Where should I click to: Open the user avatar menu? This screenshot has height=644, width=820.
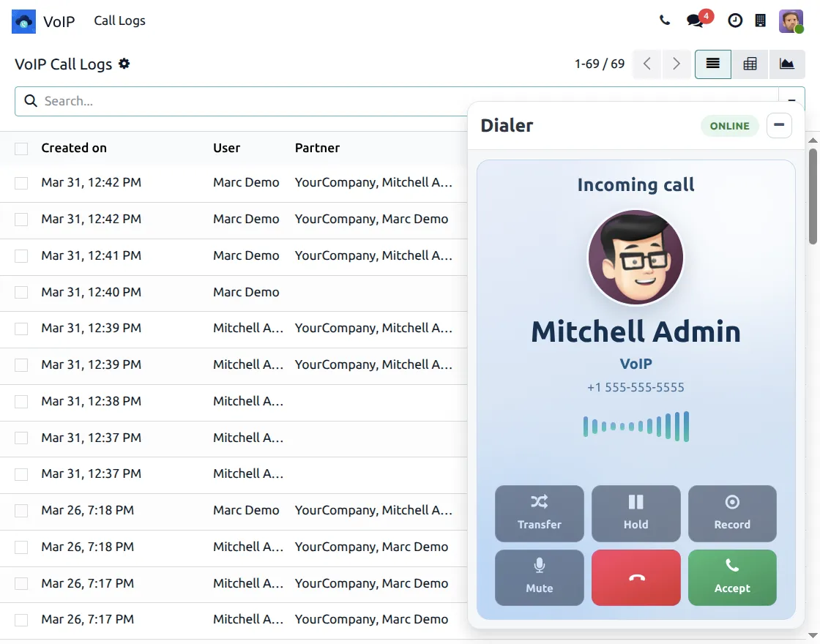791,20
